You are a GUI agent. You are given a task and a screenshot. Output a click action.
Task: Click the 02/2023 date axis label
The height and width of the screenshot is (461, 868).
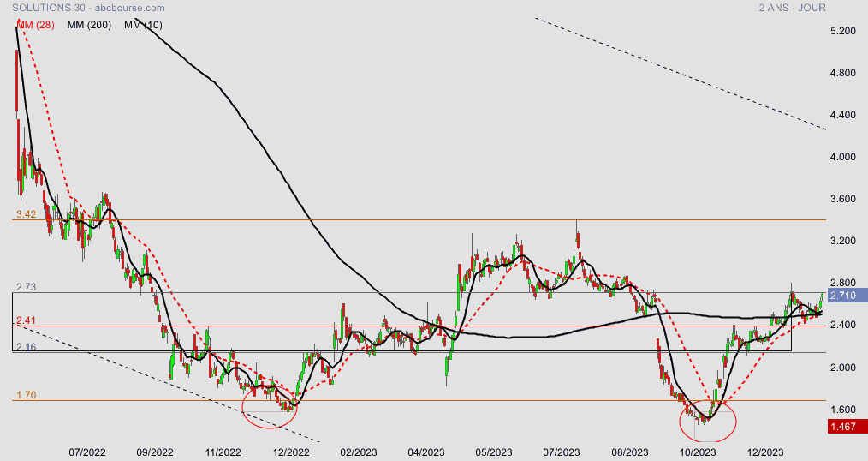point(358,452)
